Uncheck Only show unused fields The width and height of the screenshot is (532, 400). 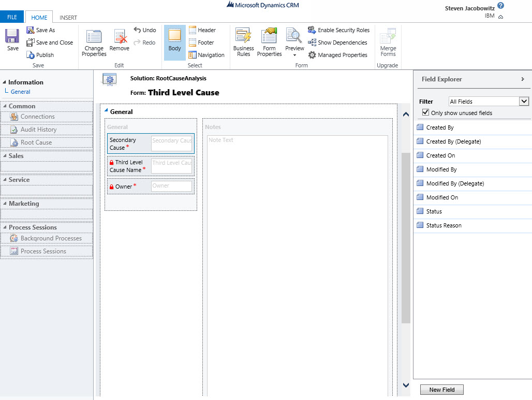point(426,112)
